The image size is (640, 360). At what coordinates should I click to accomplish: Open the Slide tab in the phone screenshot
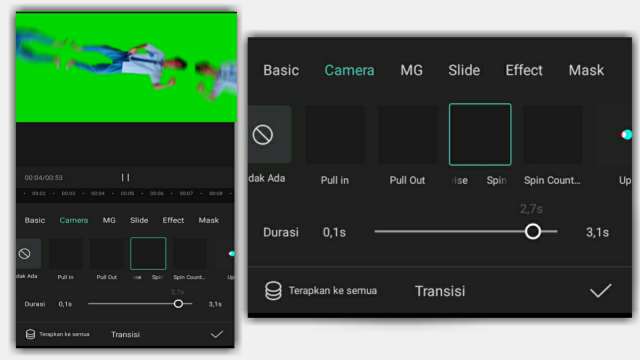tap(139, 220)
